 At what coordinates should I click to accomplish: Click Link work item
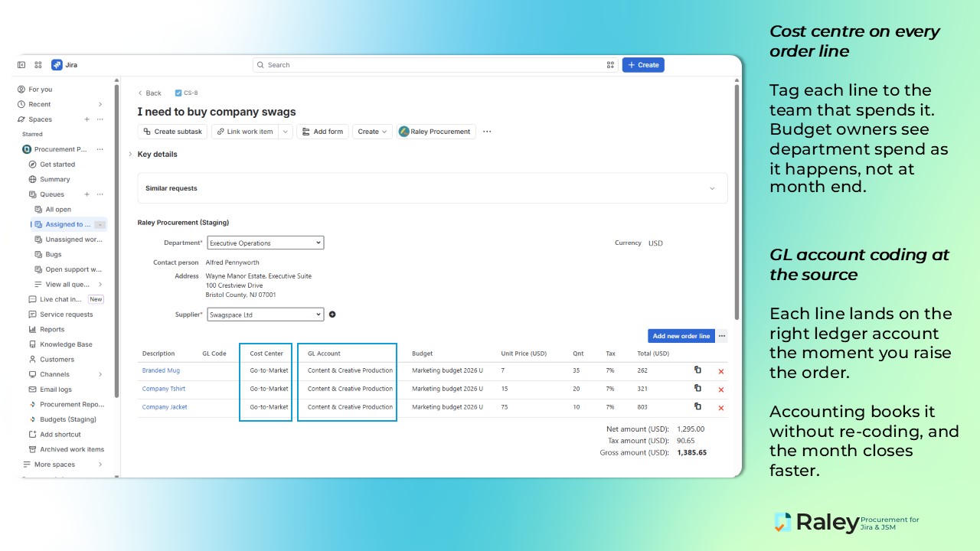coord(244,132)
